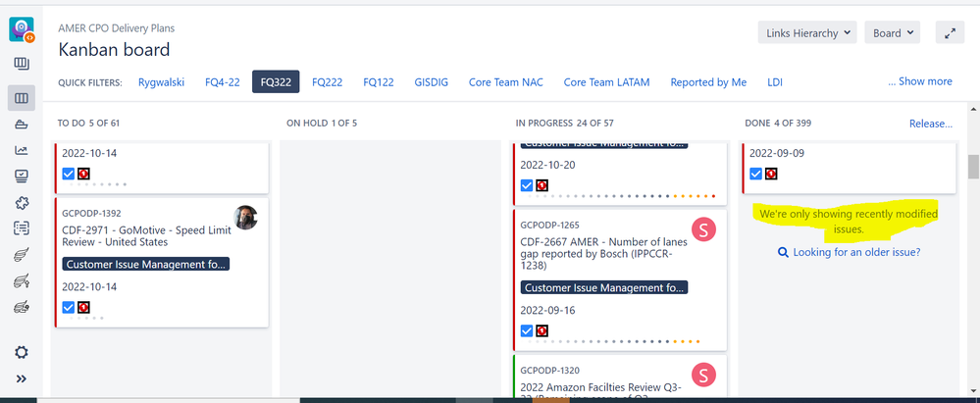Screen dimensions: 980x403
Task: Open the Components puzzle-piece icon
Action: (22, 202)
